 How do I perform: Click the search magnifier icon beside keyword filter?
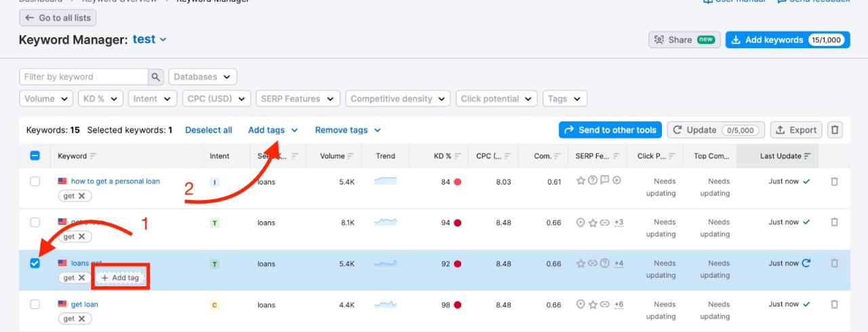click(157, 77)
